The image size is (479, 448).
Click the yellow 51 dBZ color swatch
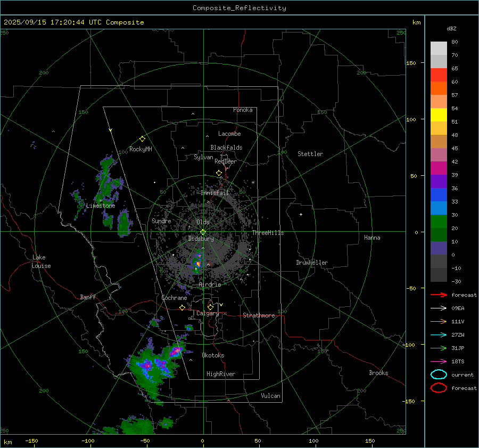[x=439, y=115]
